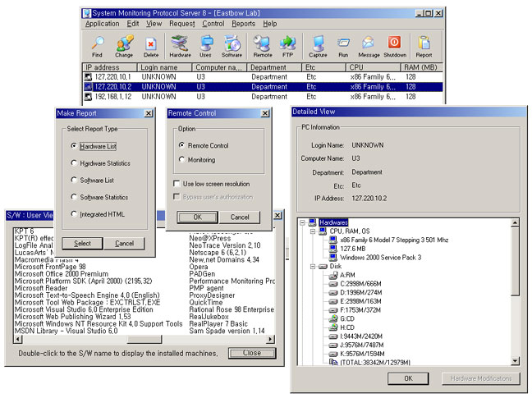Click the TOTAL disk summary icon
This screenshot has height=398, width=532.
(333, 363)
